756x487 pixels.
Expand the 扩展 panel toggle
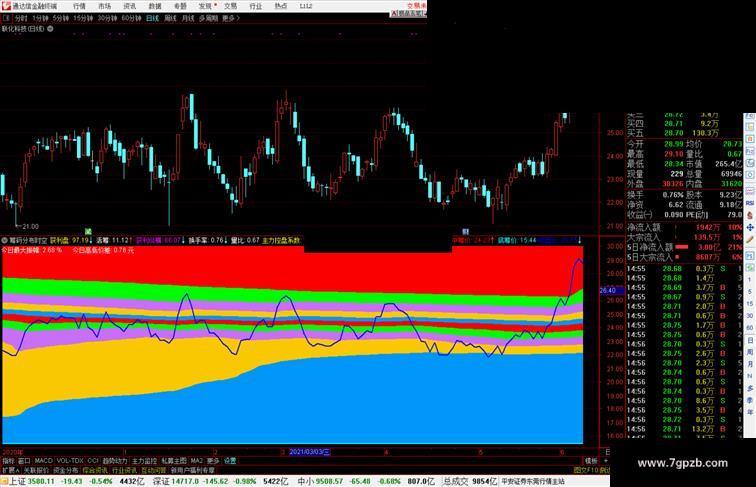[x=11, y=470]
